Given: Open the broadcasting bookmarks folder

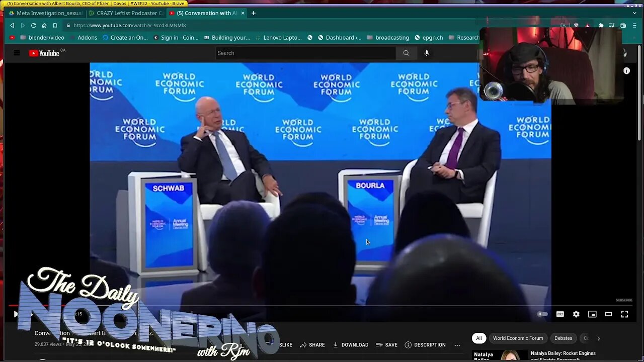Looking at the screenshot, I should pos(388,38).
